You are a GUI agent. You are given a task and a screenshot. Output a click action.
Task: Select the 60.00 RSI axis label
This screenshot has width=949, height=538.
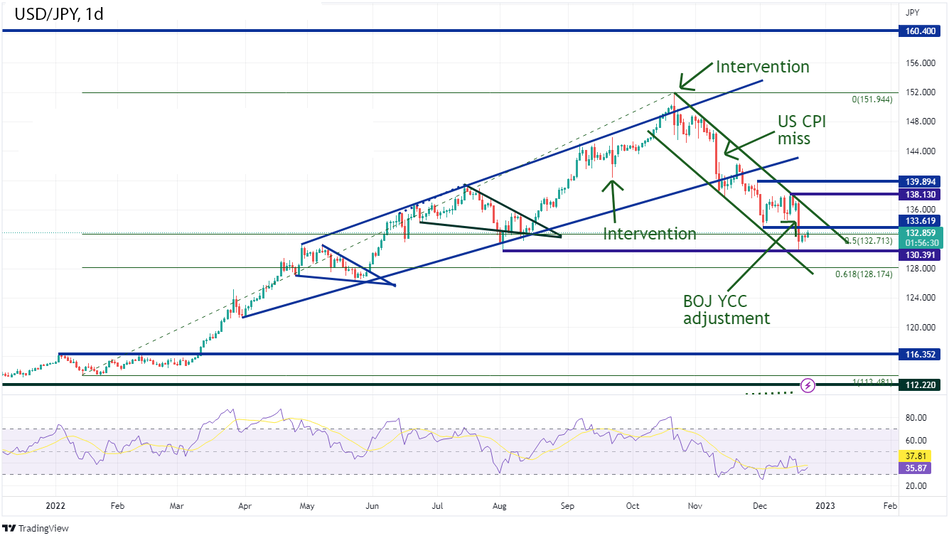pyautogui.click(x=916, y=441)
